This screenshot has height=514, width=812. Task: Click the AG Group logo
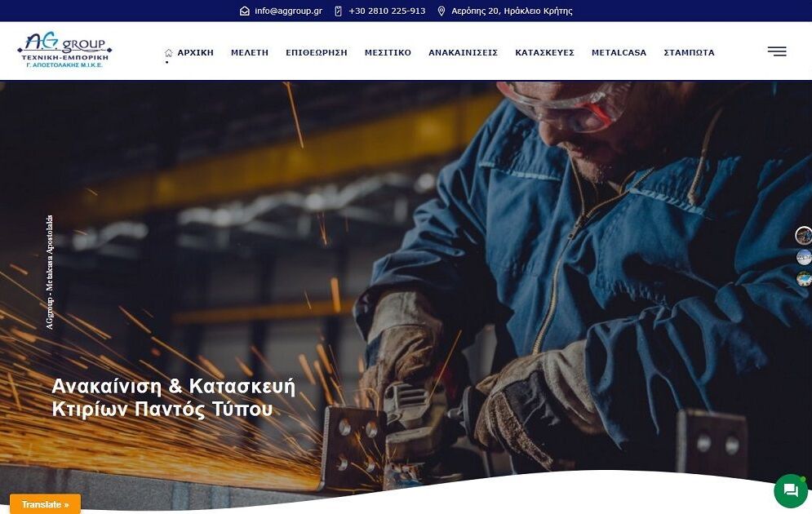coord(64,51)
